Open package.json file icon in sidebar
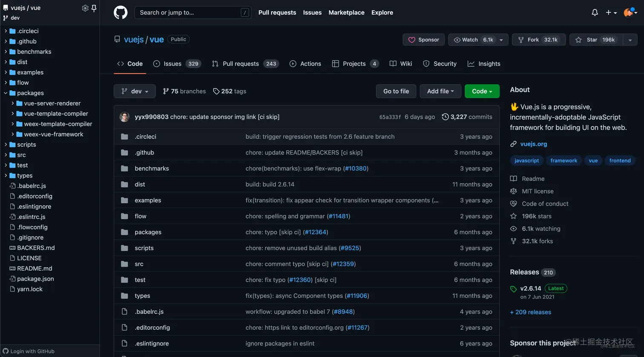 coord(12,279)
